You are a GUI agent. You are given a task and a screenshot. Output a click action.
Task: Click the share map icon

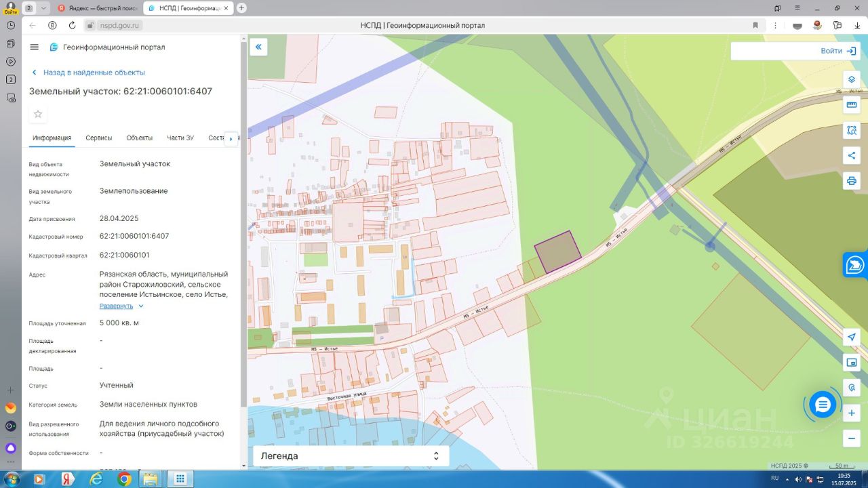coord(852,155)
